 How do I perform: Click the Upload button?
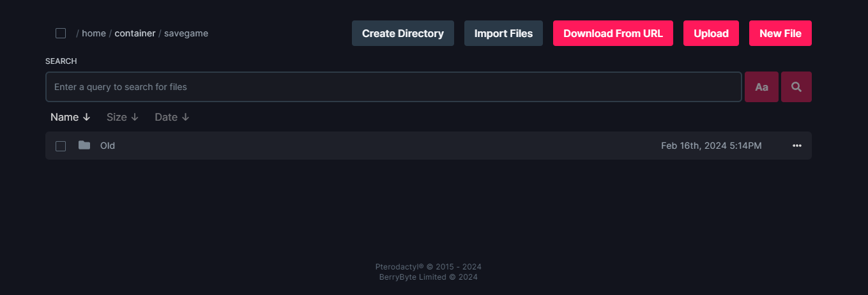coord(711,33)
